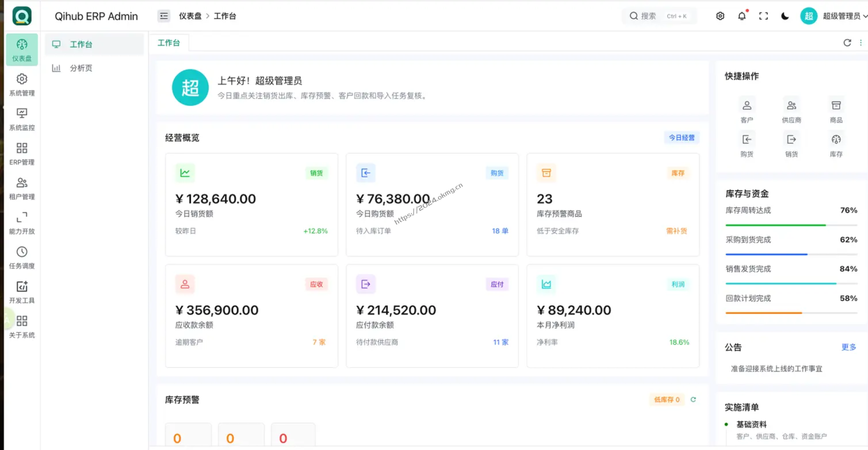Collapse the sidebar menu toggle icon
Image resolution: width=868 pixels, height=450 pixels.
pos(164,16)
